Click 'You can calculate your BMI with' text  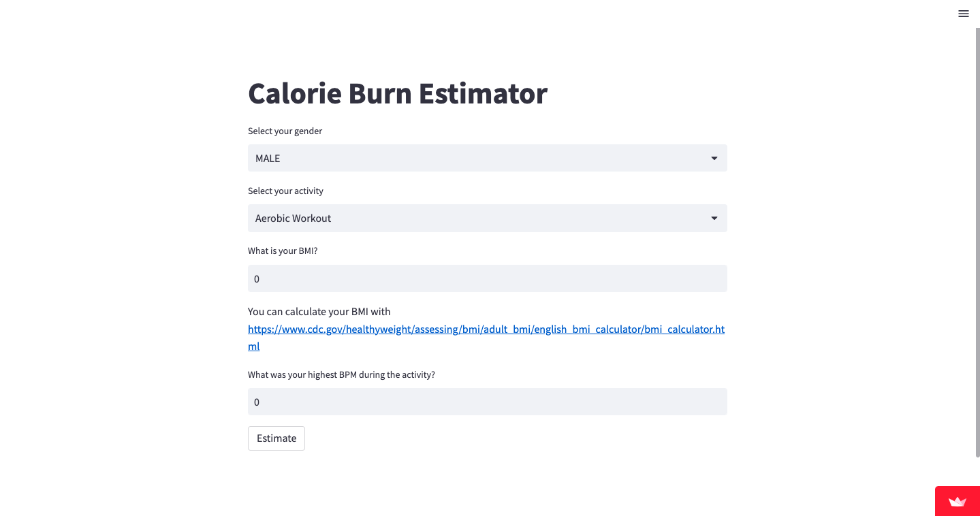click(319, 312)
